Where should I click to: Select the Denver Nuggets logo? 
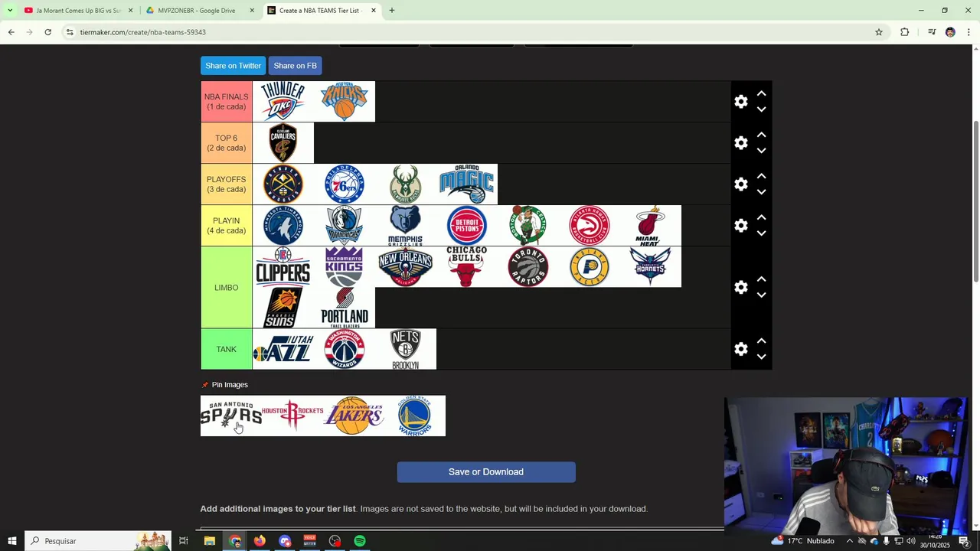pos(283,184)
